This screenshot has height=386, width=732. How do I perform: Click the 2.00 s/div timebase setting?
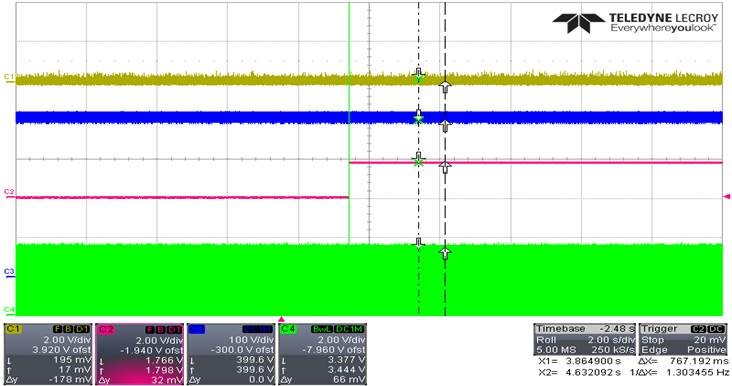[x=611, y=340]
